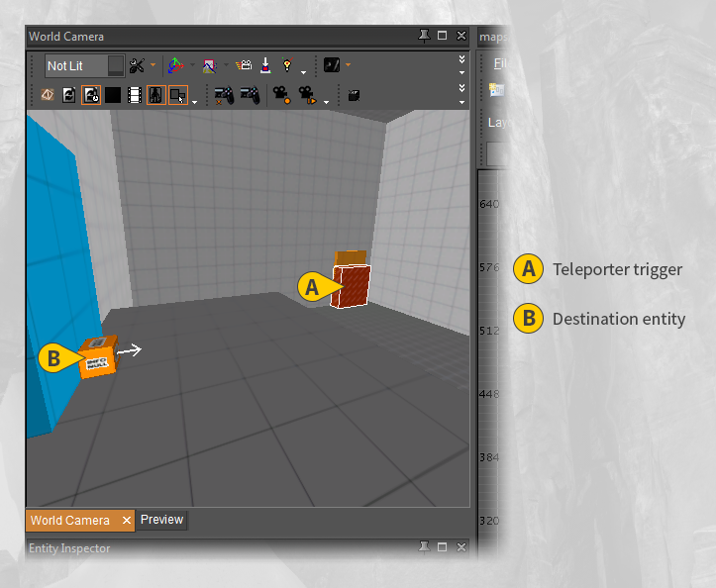The width and height of the screenshot is (716, 588).
Task: Click the tools (wrench and scissors) icon
Action: click(x=137, y=65)
